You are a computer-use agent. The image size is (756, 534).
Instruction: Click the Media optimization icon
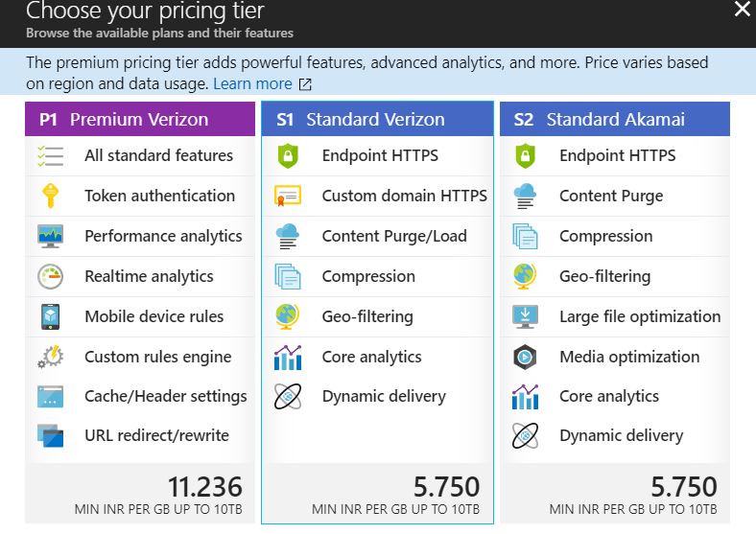525,357
